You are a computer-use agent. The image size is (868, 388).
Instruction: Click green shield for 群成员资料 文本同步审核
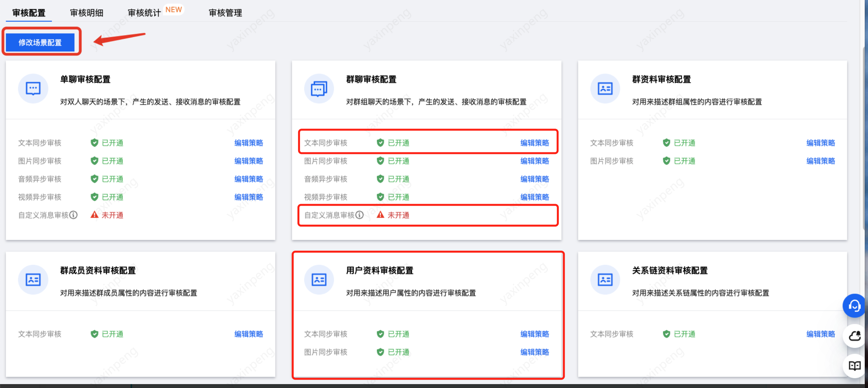click(94, 334)
